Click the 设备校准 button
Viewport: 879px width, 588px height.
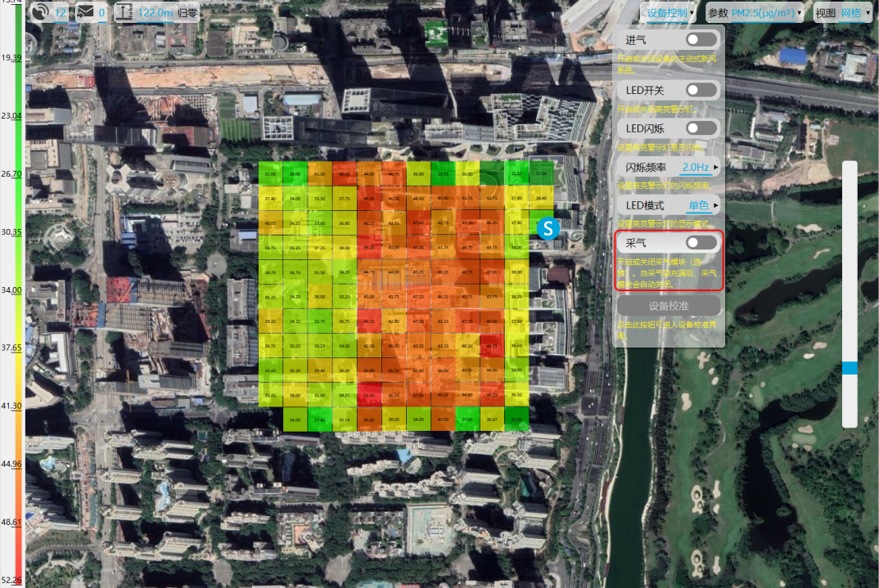pyautogui.click(x=669, y=306)
